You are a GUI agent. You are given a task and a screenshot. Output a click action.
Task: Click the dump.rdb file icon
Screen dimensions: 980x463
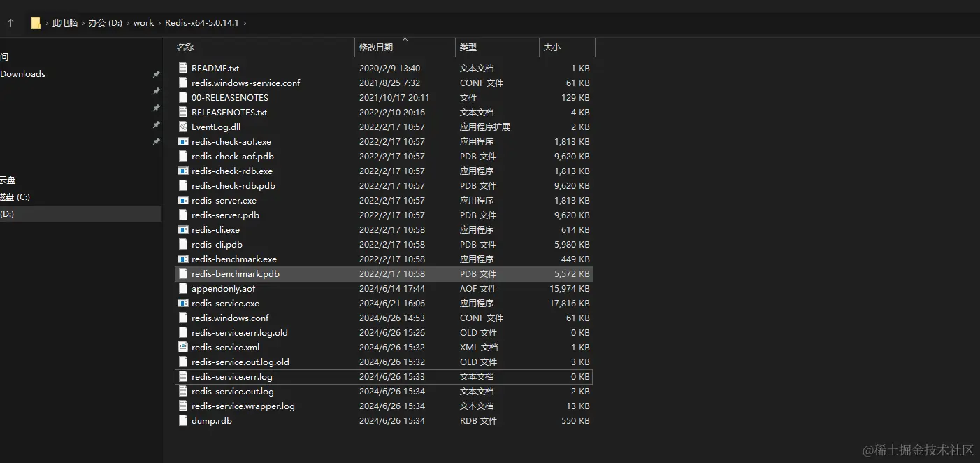pos(183,420)
